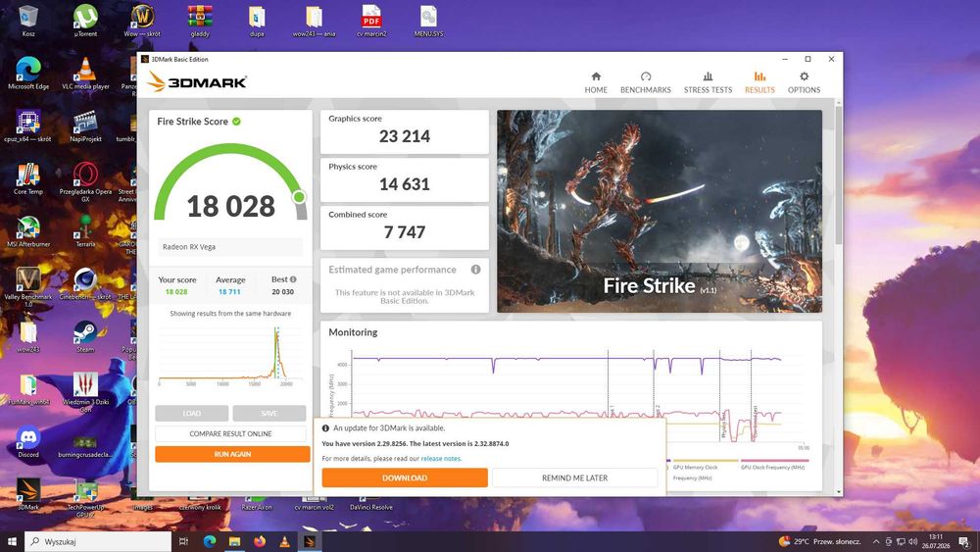Open the Discord desktop icon
Image resolution: width=980 pixels, height=552 pixels.
click(28, 441)
